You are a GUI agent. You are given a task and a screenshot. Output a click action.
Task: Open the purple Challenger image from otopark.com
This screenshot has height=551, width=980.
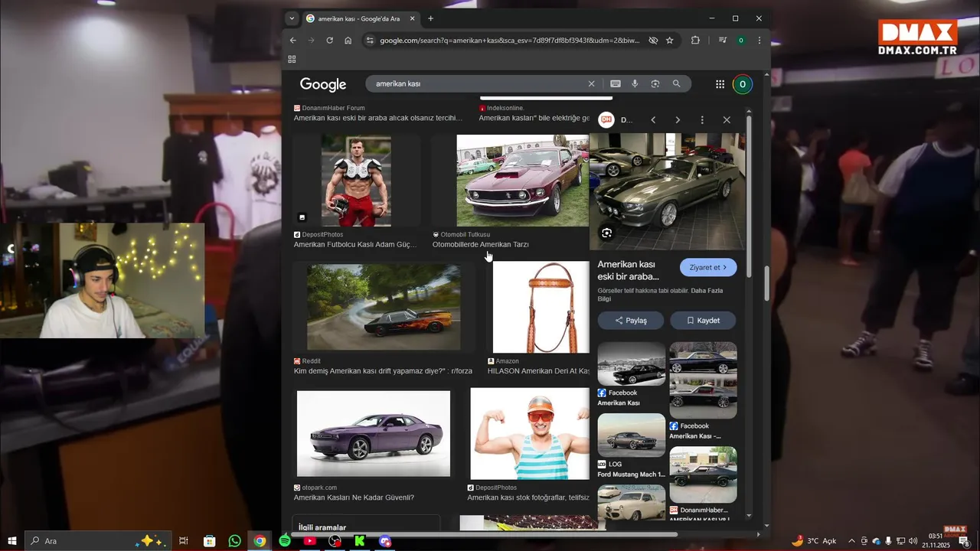click(374, 434)
